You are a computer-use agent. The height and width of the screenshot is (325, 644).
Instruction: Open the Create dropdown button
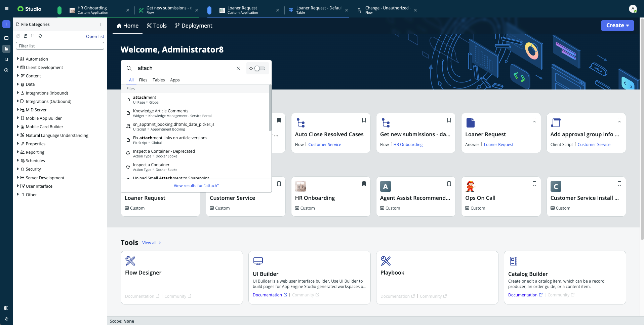(617, 26)
